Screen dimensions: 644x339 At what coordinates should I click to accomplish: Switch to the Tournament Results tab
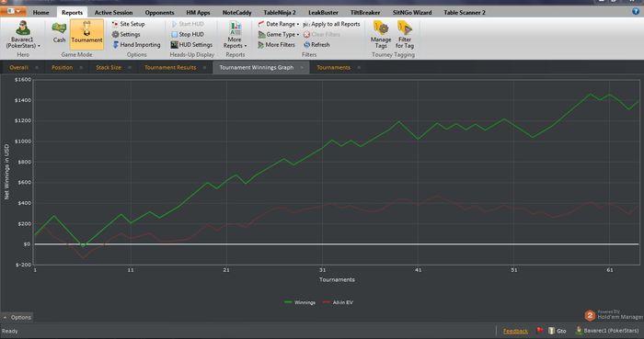[x=170, y=68]
